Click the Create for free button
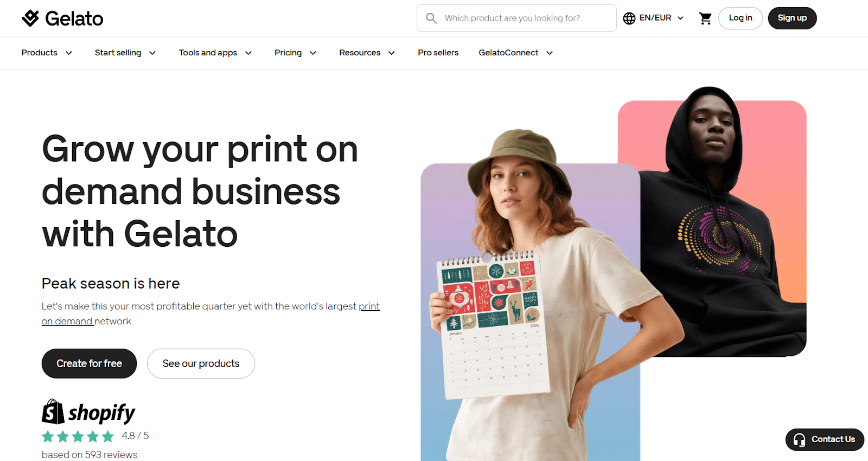 [90, 363]
